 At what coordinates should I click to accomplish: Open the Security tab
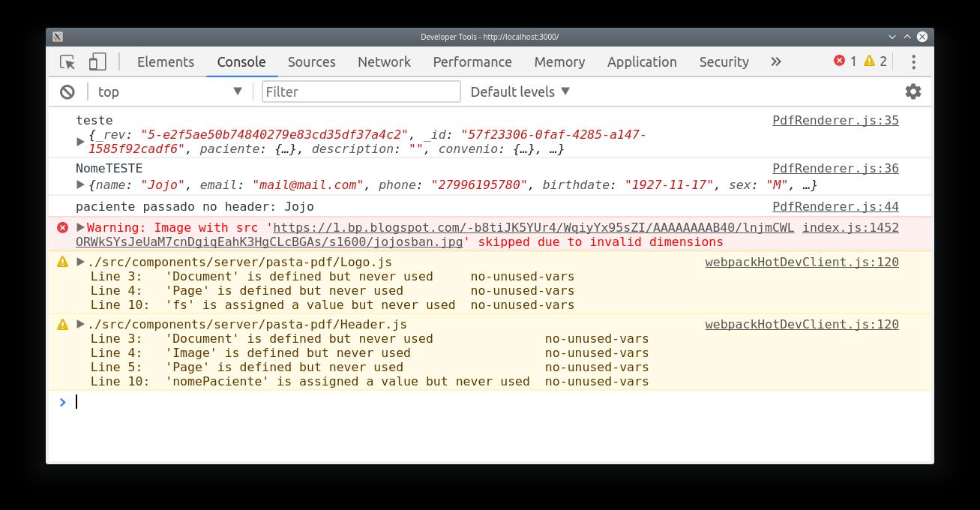pos(724,61)
